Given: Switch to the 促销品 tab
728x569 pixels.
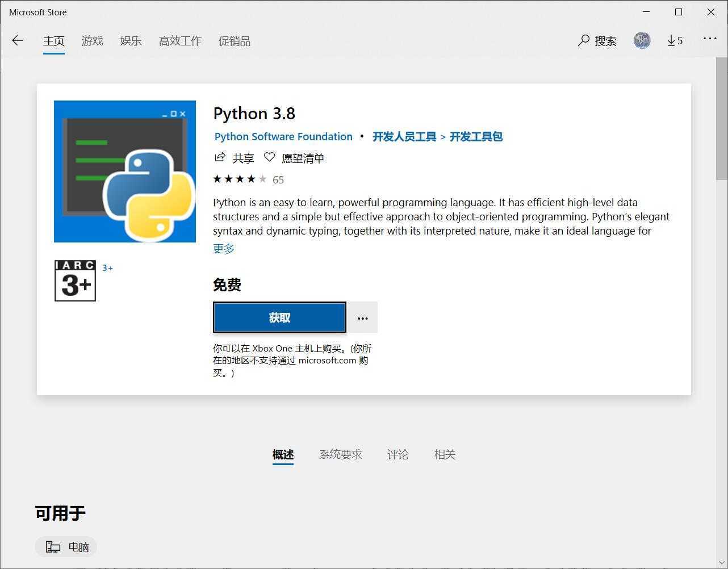Looking at the screenshot, I should [x=235, y=41].
